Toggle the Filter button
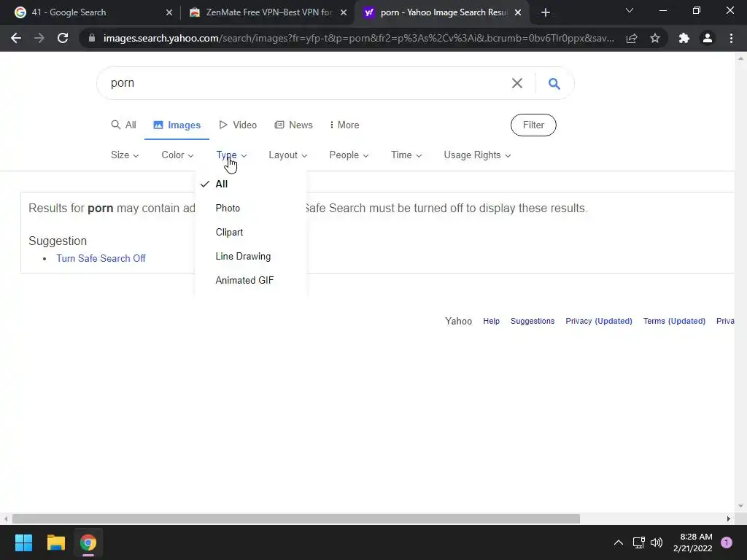This screenshot has width=747, height=560. pos(533,125)
